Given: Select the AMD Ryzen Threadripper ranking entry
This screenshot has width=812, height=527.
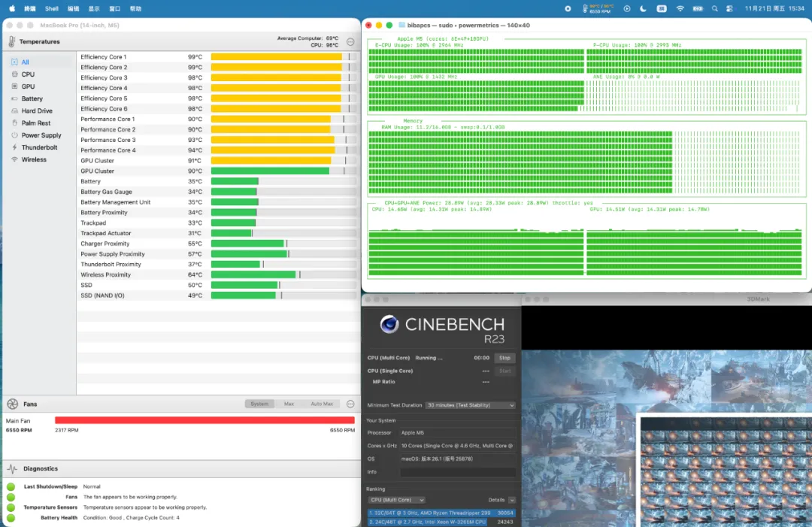Looking at the screenshot, I should [441, 513].
